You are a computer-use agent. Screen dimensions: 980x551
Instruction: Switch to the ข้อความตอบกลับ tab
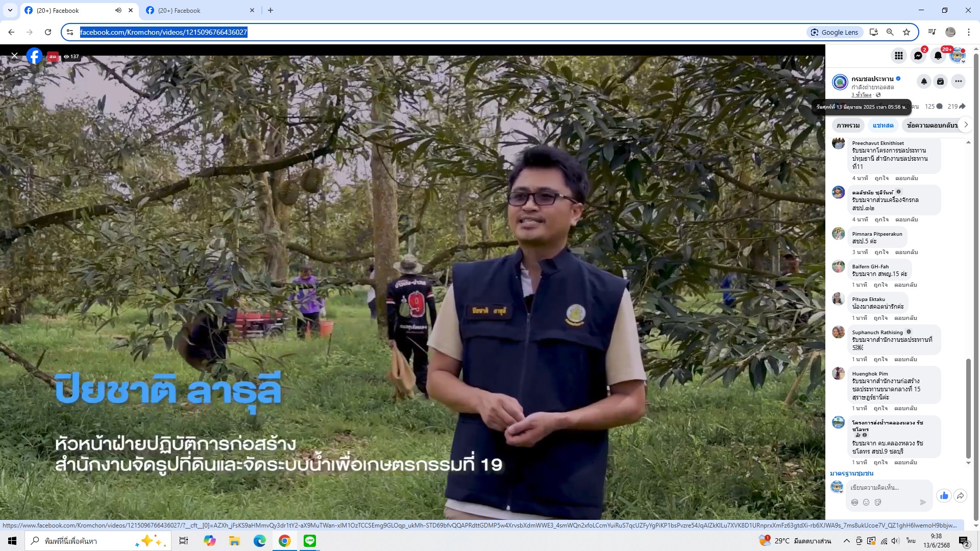pos(932,126)
